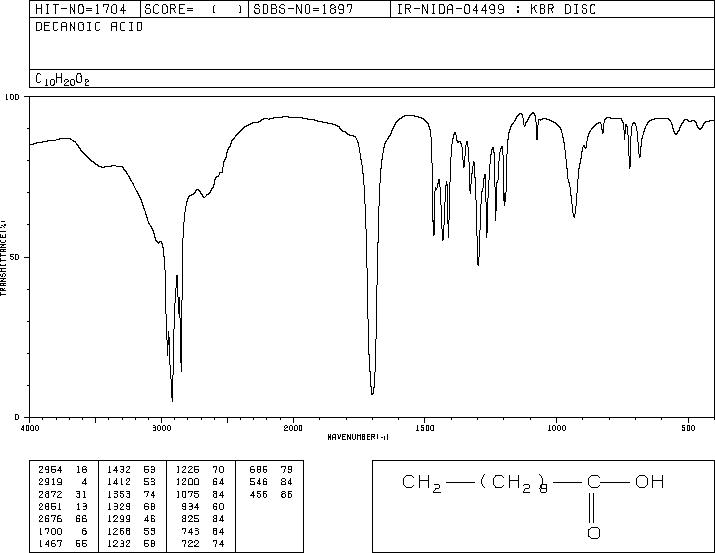
Task: Click the 1500 x-axis tick label
Action: (x=425, y=428)
